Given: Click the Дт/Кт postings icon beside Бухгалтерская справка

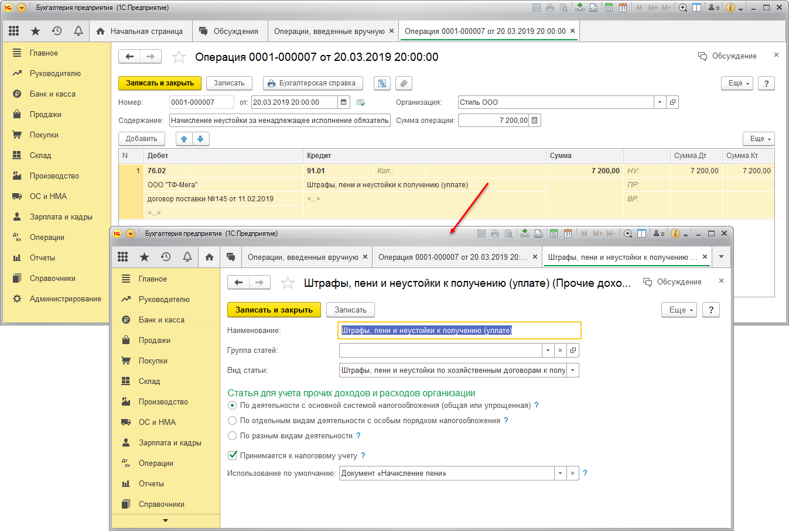Looking at the screenshot, I should click(x=382, y=83).
